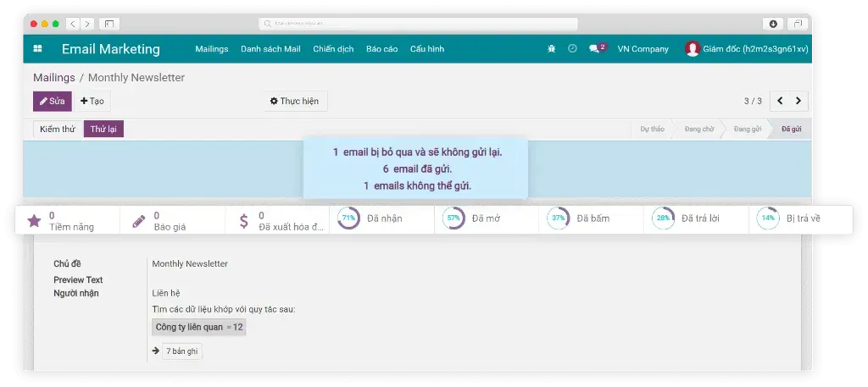Open the apps grid menu icon
868x387 pixels.
click(x=37, y=49)
